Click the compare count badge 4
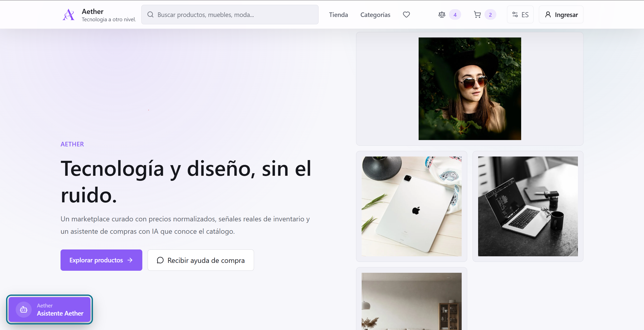 (455, 15)
